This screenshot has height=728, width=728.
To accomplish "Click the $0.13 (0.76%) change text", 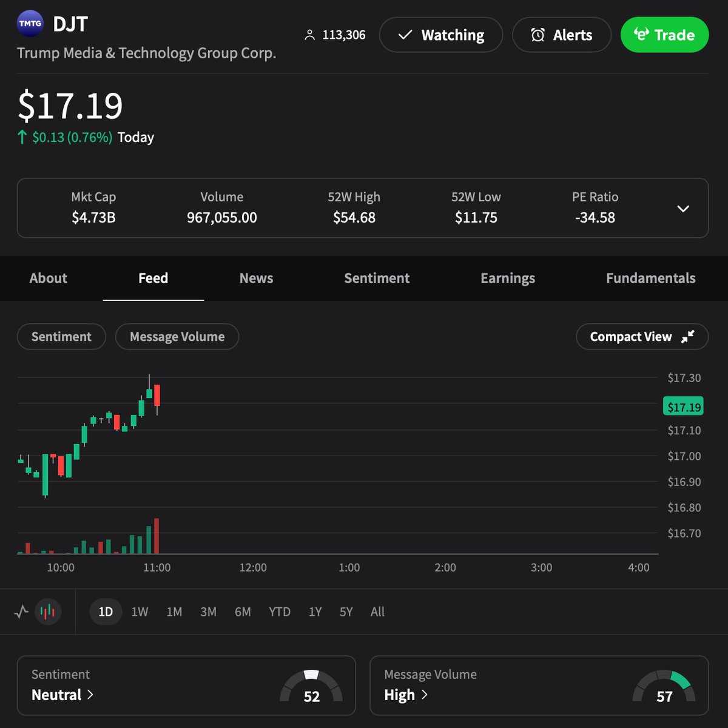I will point(72,137).
